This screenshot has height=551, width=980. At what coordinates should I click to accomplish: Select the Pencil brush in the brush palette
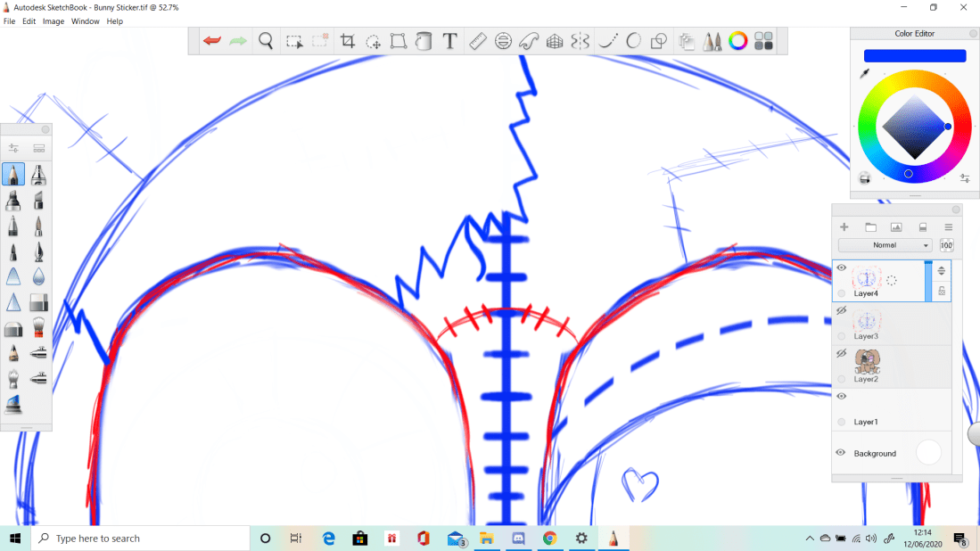[x=13, y=175]
